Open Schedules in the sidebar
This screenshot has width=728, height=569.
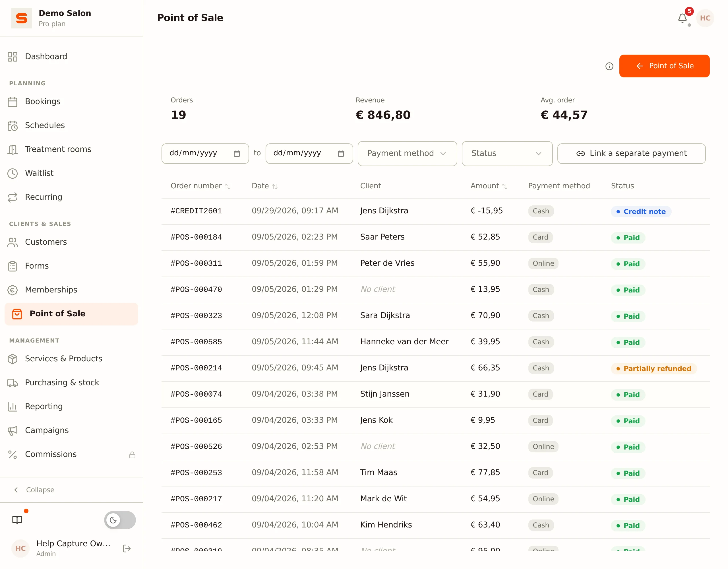[x=71, y=125]
